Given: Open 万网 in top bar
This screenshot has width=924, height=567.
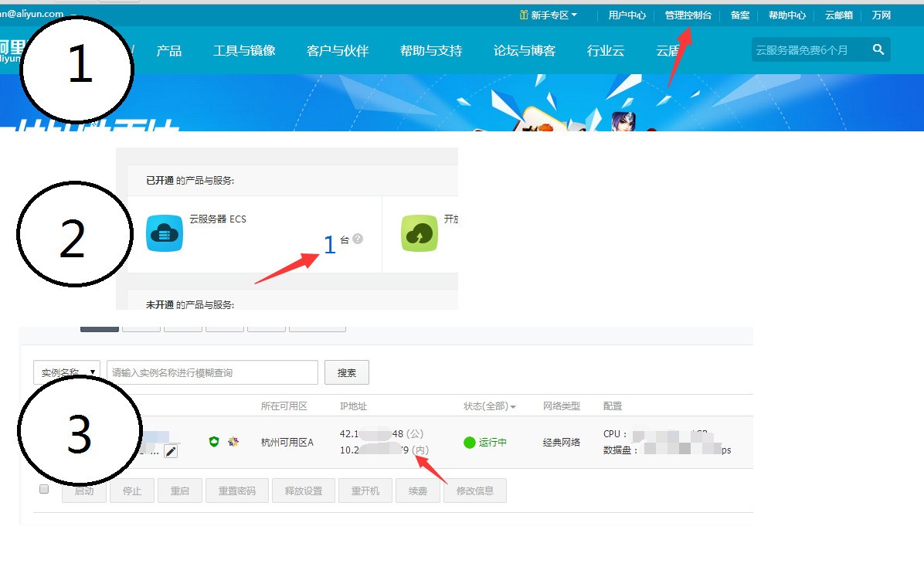Looking at the screenshot, I should point(882,15).
